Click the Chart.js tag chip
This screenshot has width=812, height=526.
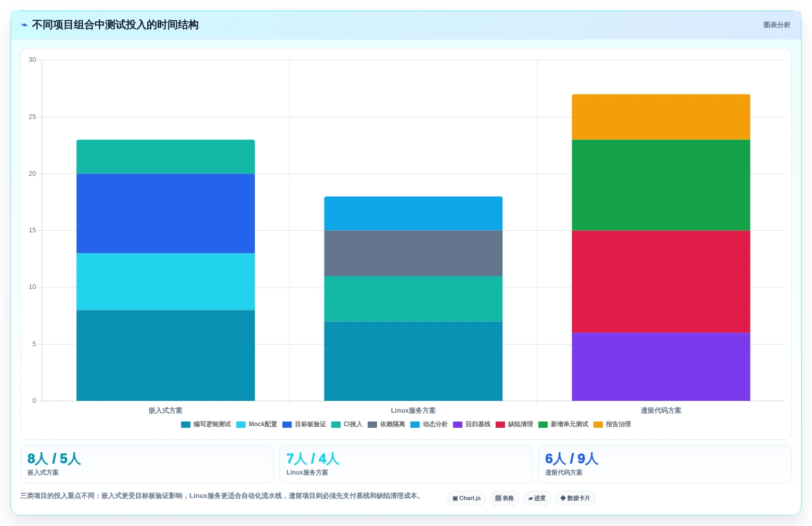pyautogui.click(x=467, y=498)
